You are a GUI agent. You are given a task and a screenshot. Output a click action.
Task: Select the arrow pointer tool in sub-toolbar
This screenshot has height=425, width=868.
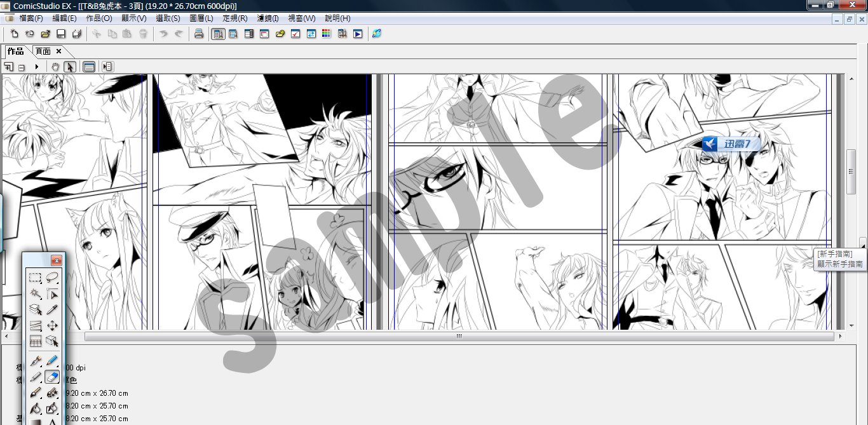70,67
